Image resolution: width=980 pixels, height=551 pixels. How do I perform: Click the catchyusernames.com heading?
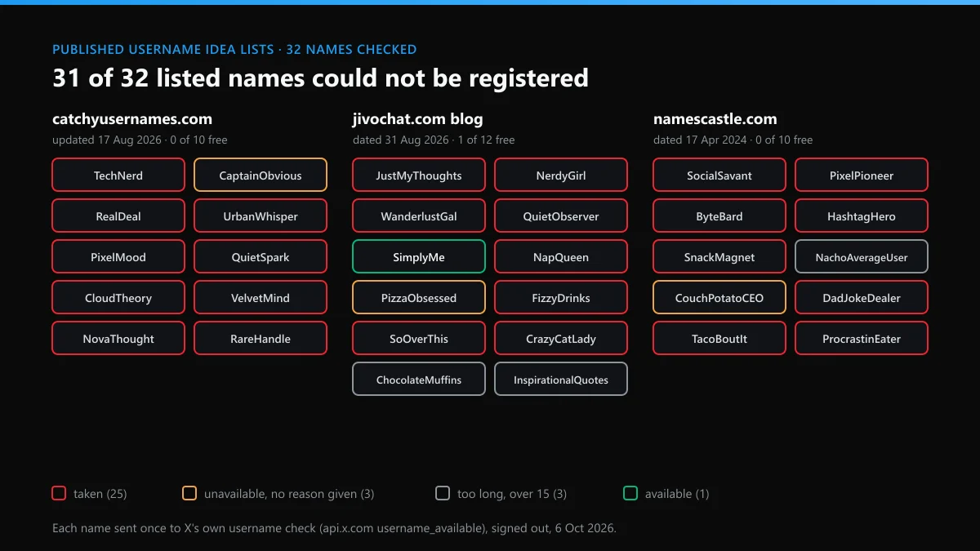(x=132, y=119)
